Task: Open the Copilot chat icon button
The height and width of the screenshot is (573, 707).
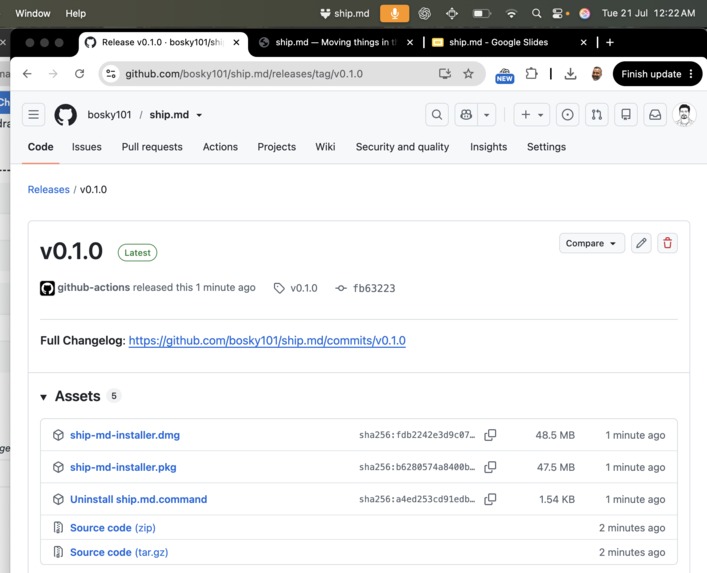Action: tap(466, 115)
